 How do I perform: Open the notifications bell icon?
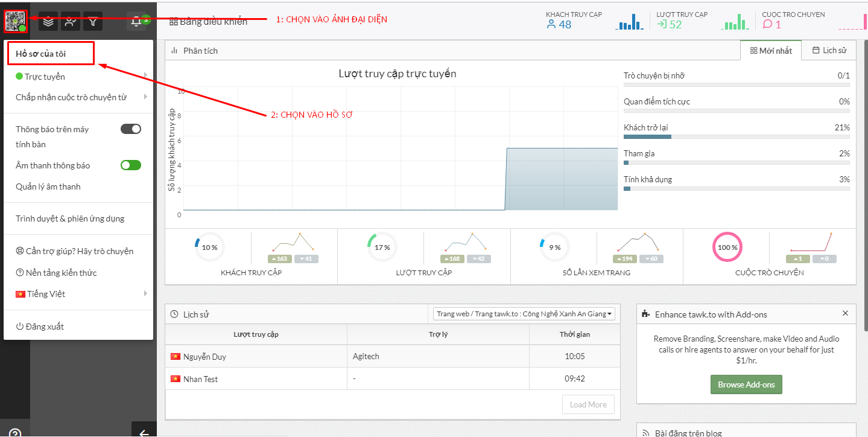[x=137, y=22]
